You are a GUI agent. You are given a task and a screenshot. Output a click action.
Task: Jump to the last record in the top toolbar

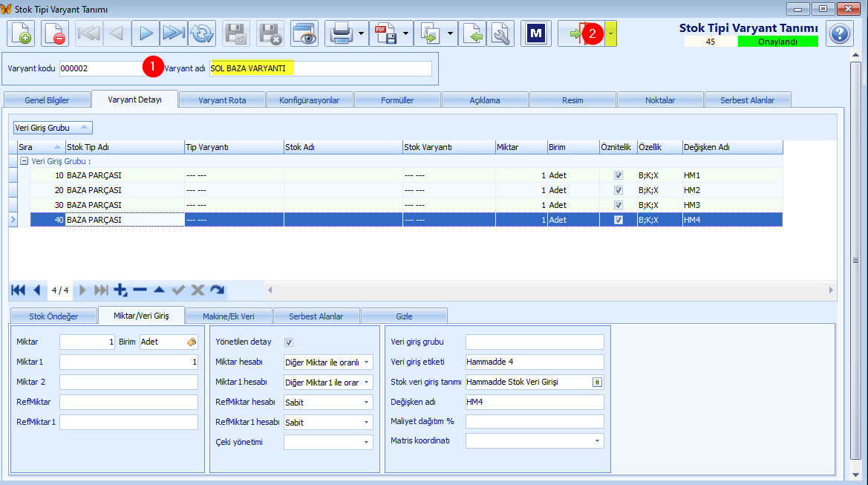(174, 33)
